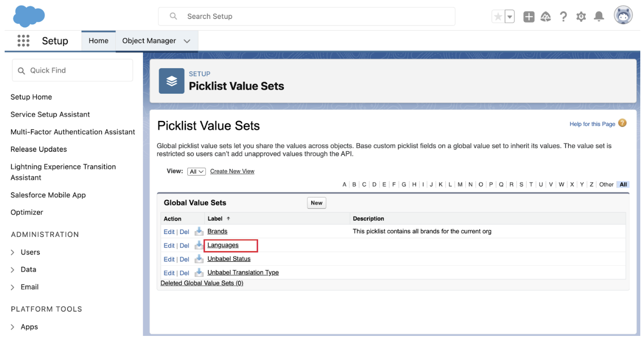Select Release Updates in the sidebar
Viewport: 644px width, 341px height.
(38, 149)
